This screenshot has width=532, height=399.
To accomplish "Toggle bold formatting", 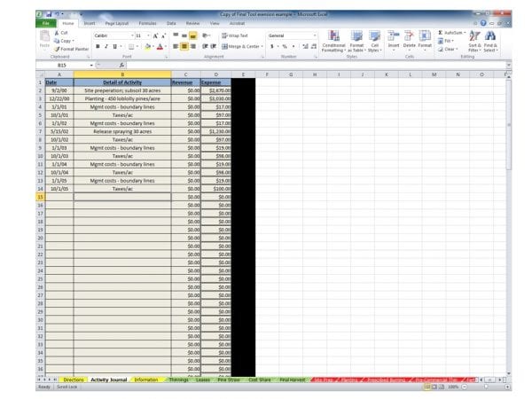I will pos(98,46).
